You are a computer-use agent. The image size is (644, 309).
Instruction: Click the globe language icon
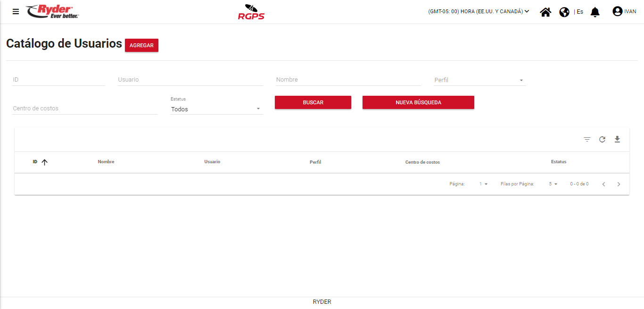(564, 12)
